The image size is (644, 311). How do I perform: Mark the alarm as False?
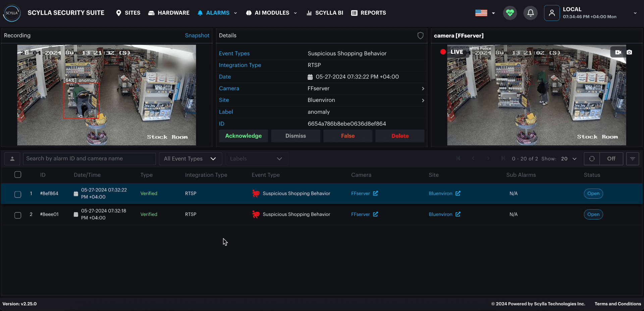pos(348,136)
